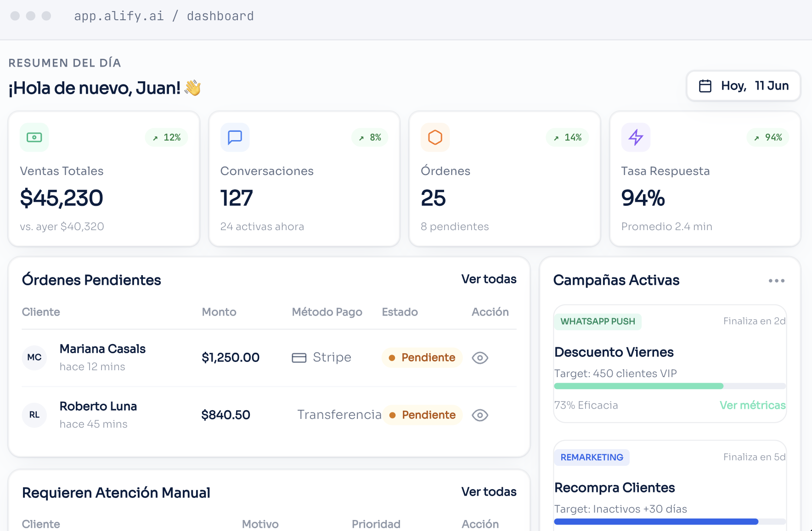This screenshot has width=812, height=531.
Task: Click the $840.50 amount
Action: pos(226,415)
